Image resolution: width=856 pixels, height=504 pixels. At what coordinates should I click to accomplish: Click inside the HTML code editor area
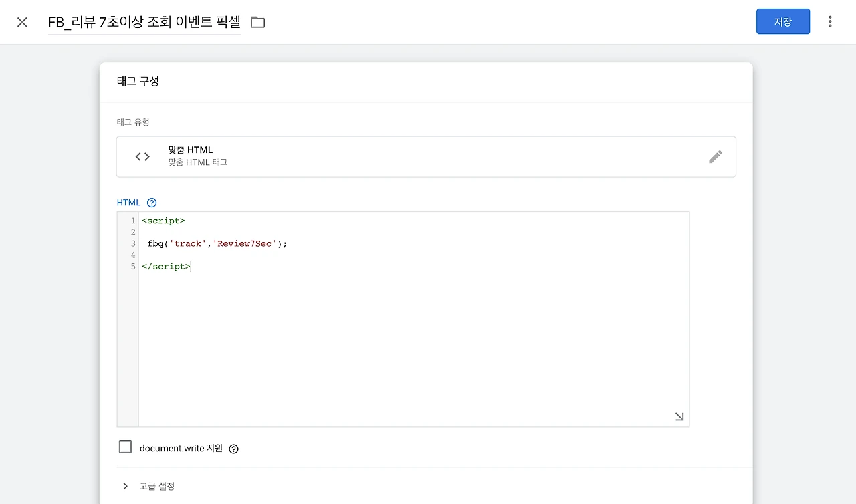413,319
